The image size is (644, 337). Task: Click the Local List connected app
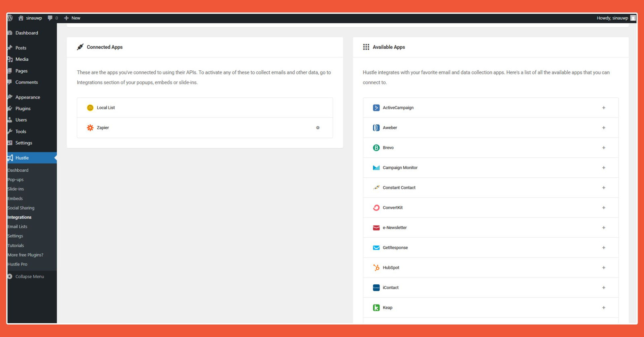(106, 108)
